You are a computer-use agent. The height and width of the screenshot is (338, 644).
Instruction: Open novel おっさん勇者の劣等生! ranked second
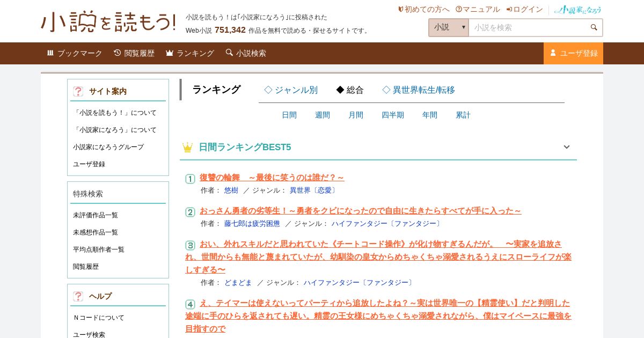point(361,211)
